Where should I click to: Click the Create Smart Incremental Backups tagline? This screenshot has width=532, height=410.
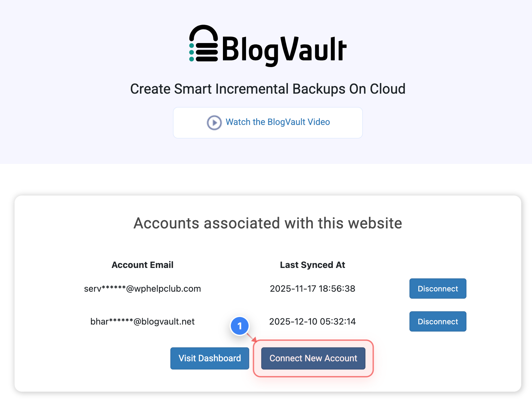click(x=268, y=89)
